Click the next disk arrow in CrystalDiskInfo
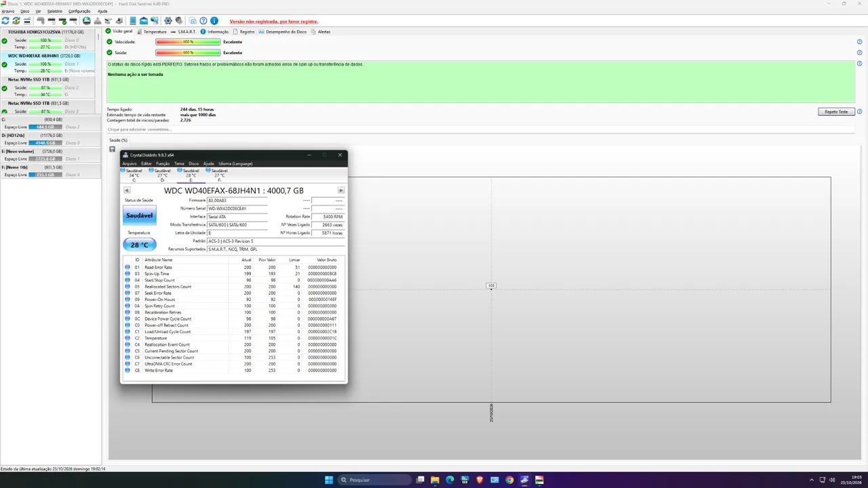Screen dimensions: 868x488 tap(341, 190)
